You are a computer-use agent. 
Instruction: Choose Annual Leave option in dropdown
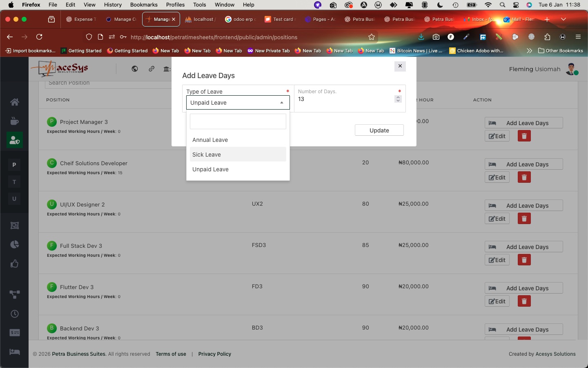click(x=210, y=140)
